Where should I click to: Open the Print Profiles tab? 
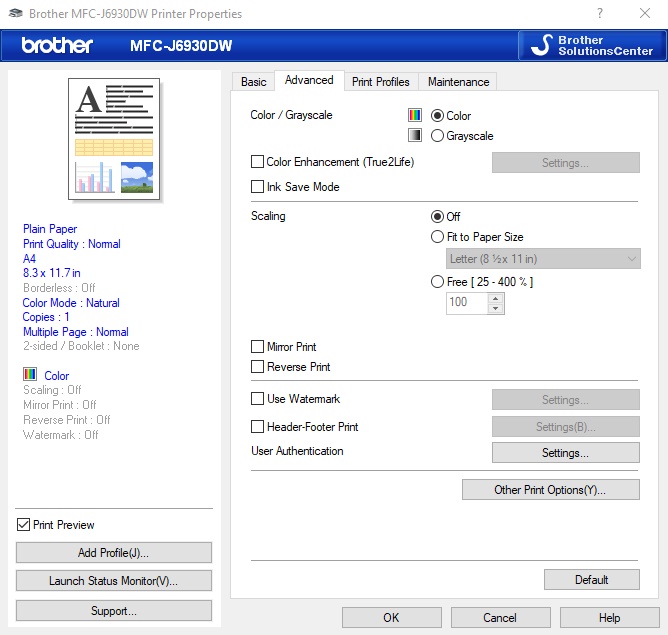[380, 81]
